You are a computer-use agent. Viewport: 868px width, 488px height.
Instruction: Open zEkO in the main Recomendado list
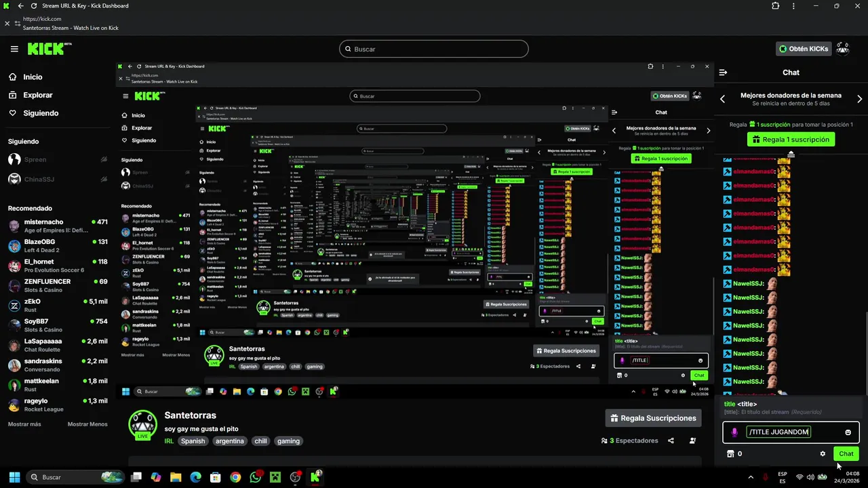point(58,305)
